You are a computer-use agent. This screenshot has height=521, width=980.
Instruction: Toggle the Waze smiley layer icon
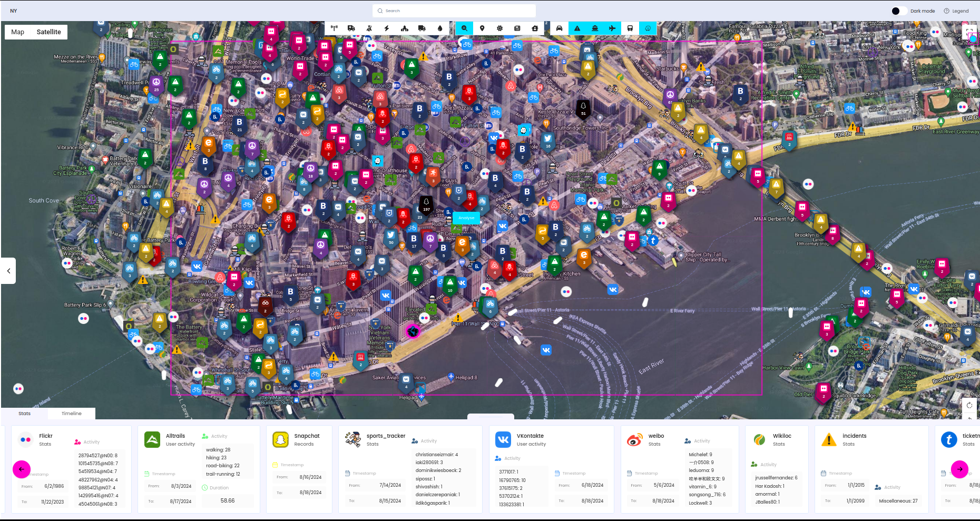(648, 28)
